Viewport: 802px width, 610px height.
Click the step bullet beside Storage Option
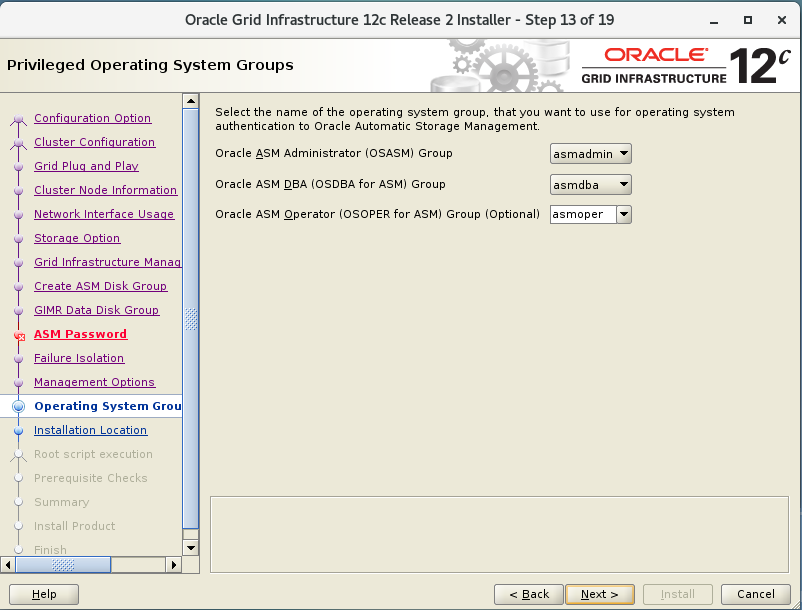[18, 239]
